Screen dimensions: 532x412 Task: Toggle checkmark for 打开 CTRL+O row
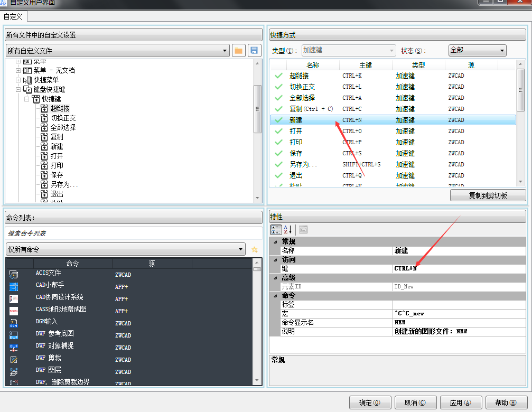coord(278,131)
